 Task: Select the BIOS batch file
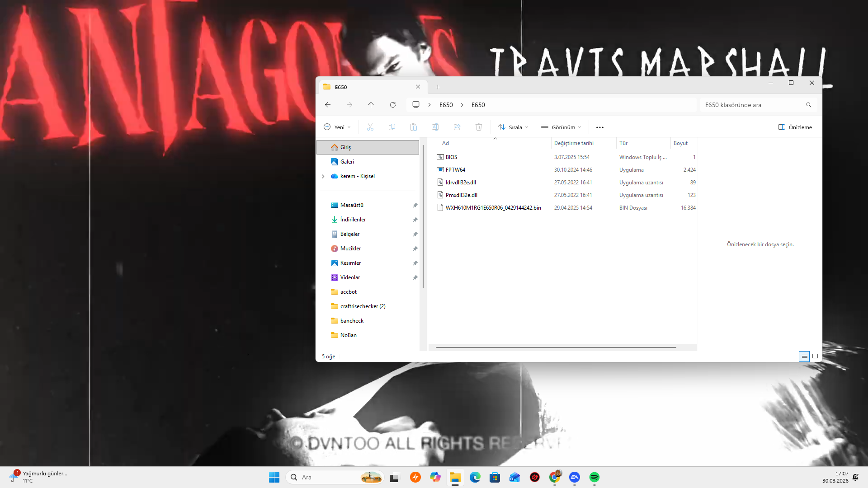[x=565, y=157]
